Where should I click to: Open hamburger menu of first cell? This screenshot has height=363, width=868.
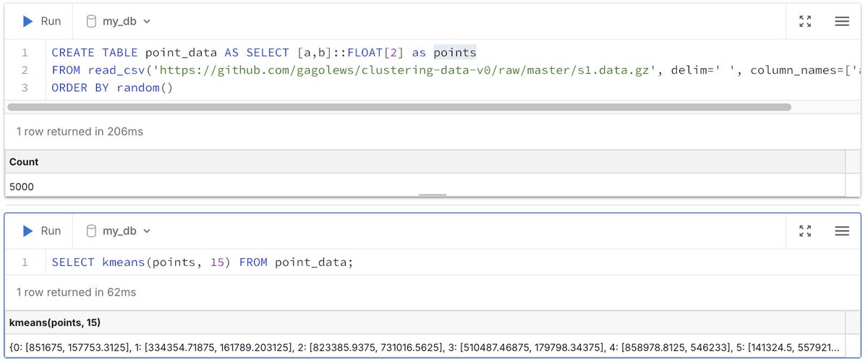842,21
